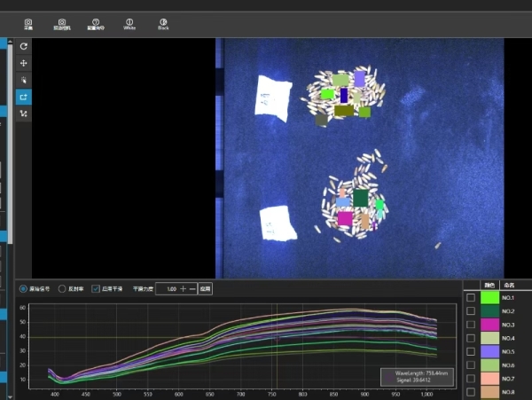Select the hand pointer tool
The height and width of the screenshot is (400, 532).
[x=23, y=80]
